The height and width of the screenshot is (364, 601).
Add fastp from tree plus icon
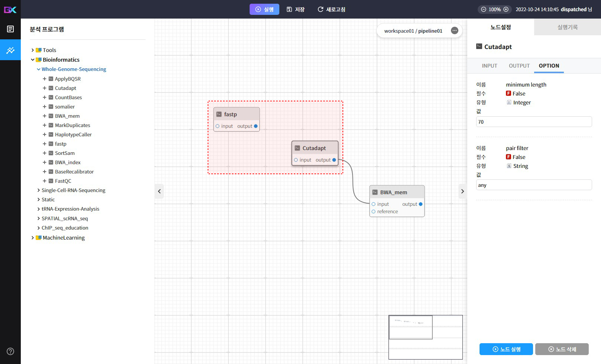click(x=45, y=144)
